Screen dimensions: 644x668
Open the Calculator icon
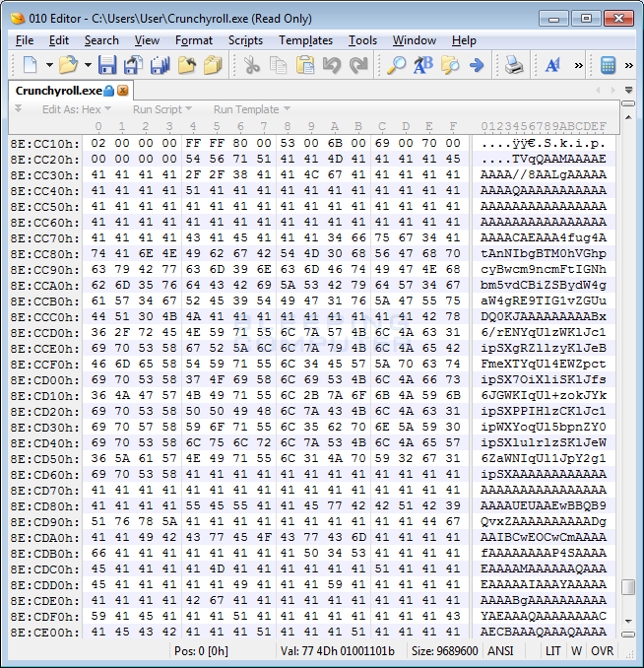[x=609, y=65]
